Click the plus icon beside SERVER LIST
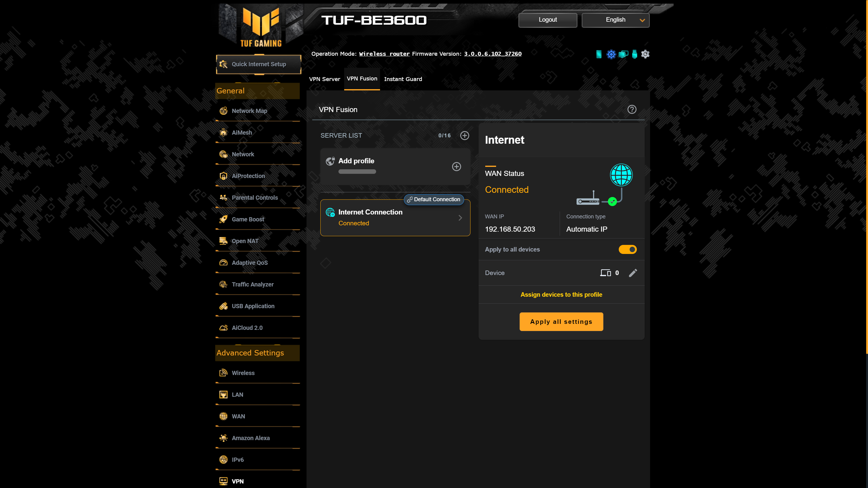Image resolution: width=868 pixels, height=488 pixels. pyautogui.click(x=465, y=135)
